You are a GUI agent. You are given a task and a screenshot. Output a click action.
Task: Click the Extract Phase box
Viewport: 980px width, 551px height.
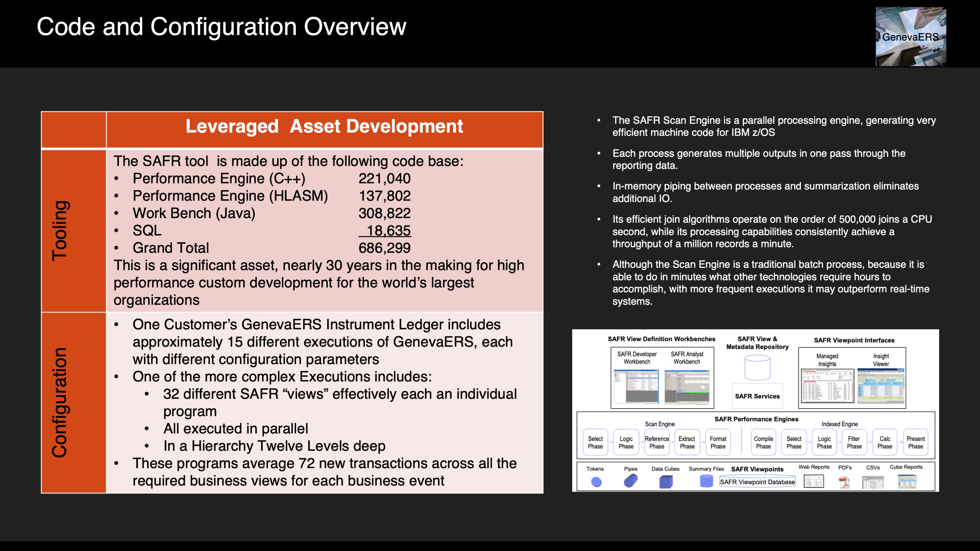click(687, 442)
